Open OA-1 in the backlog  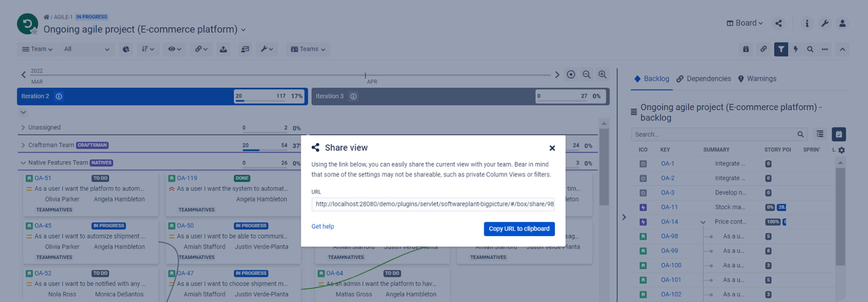tap(667, 164)
